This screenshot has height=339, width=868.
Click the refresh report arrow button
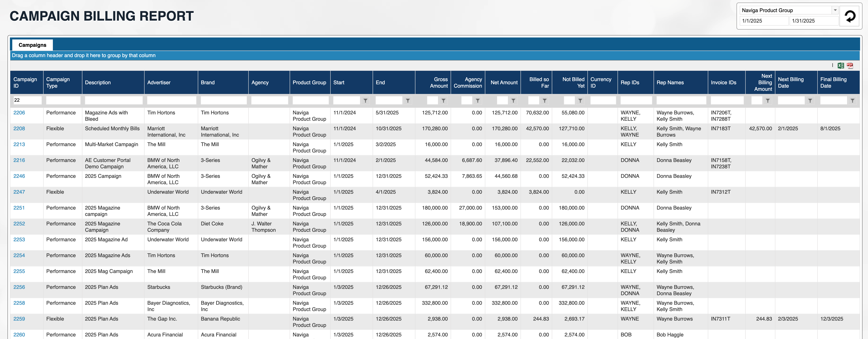(x=850, y=16)
